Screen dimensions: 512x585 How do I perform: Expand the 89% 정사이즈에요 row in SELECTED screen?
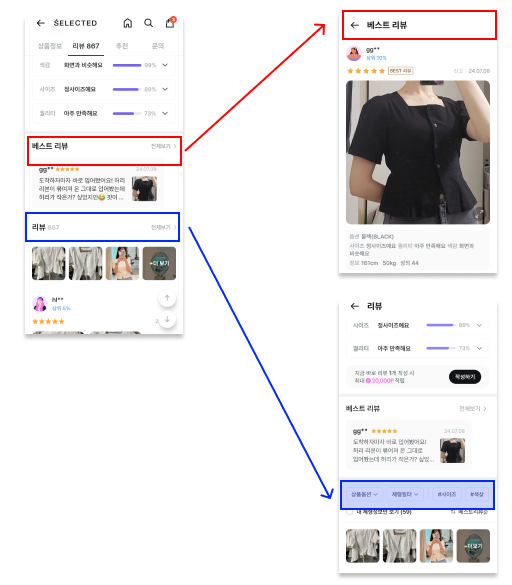[x=165, y=89]
